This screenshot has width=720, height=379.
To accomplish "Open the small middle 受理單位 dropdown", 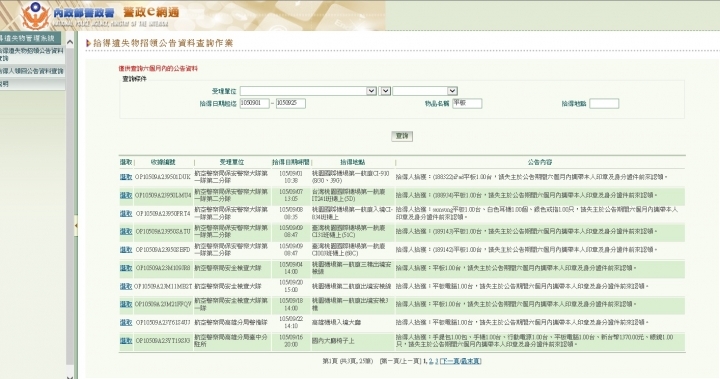I will [x=385, y=91].
